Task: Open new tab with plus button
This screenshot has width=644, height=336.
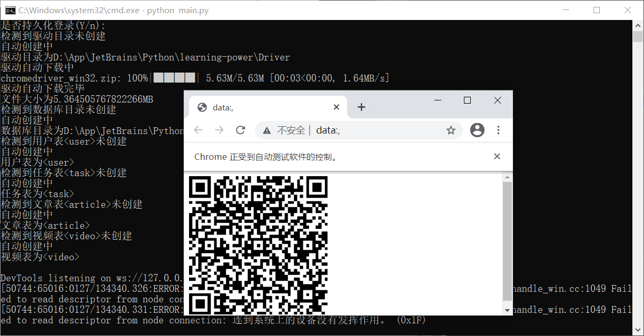Action: tap(361, 107)
